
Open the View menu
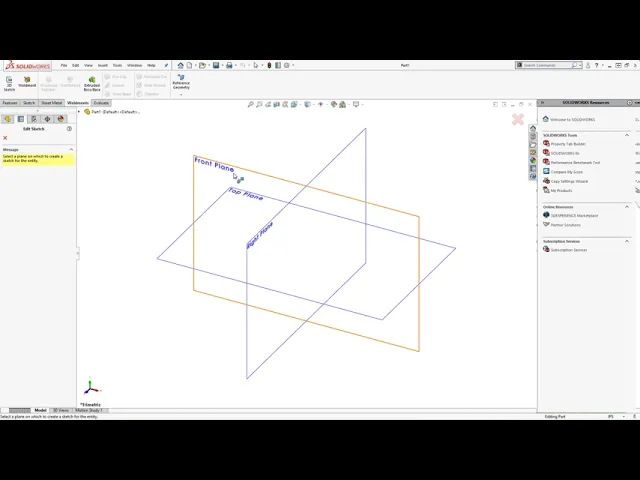[88, 65]
